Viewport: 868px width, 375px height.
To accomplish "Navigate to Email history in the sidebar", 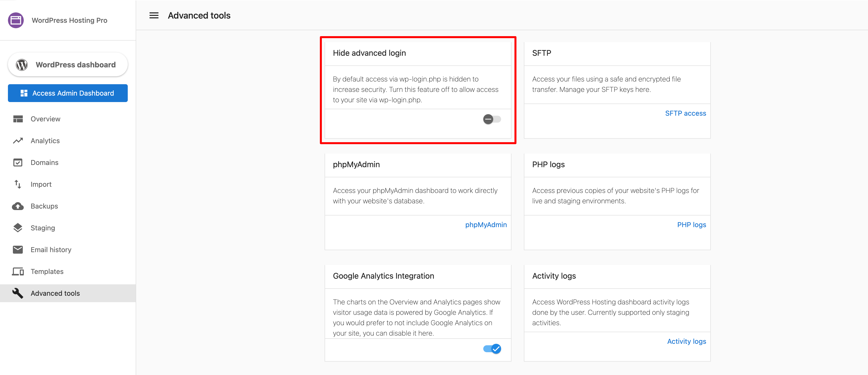I will [51, 250].
